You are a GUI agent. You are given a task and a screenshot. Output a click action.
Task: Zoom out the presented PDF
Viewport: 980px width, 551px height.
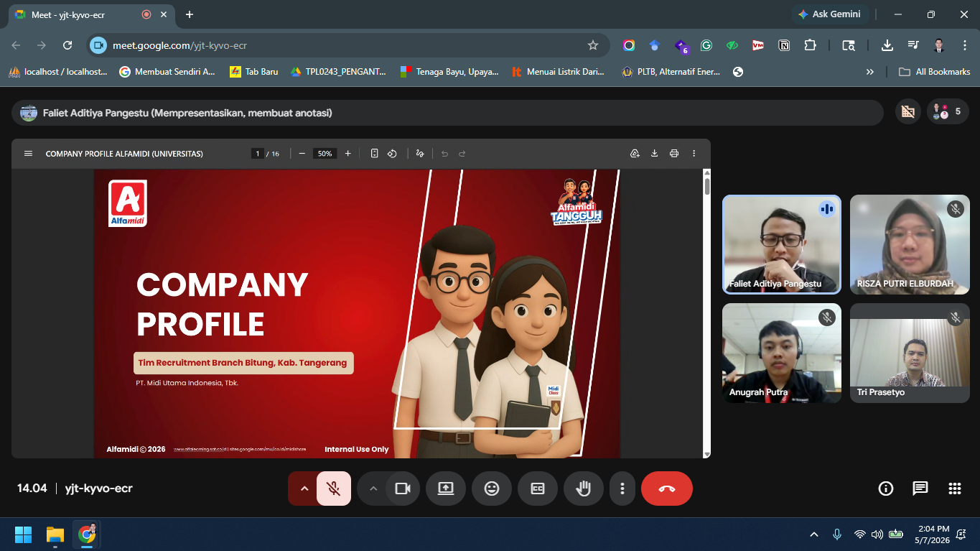[302, 154]
